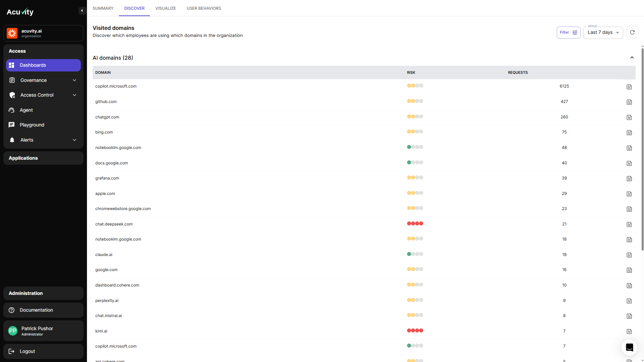Click the chat.mistral.ai domain name
This screenshot has width=644, height=362.
point(108,316)
